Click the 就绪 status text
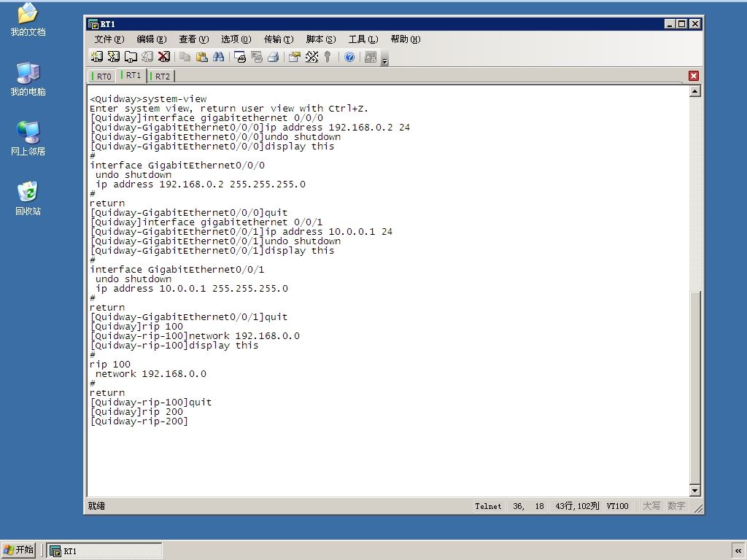 pyautogui.click(x=97, y=506)
